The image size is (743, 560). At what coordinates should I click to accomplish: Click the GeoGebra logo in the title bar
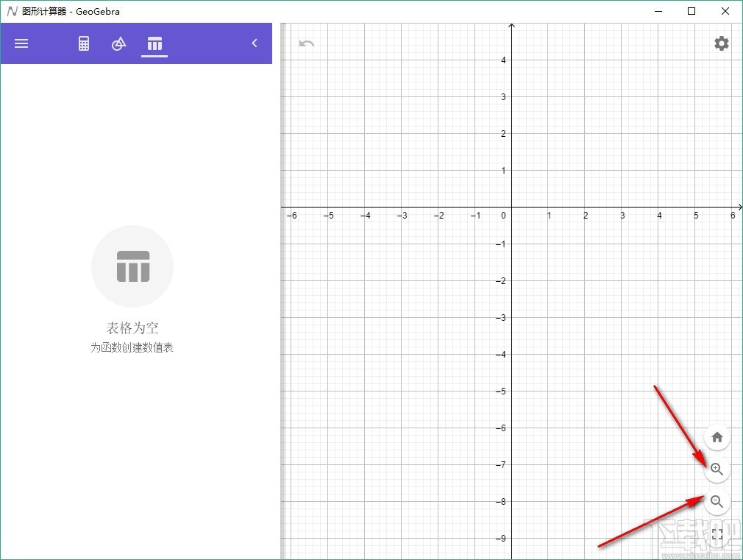coord(12,11)
